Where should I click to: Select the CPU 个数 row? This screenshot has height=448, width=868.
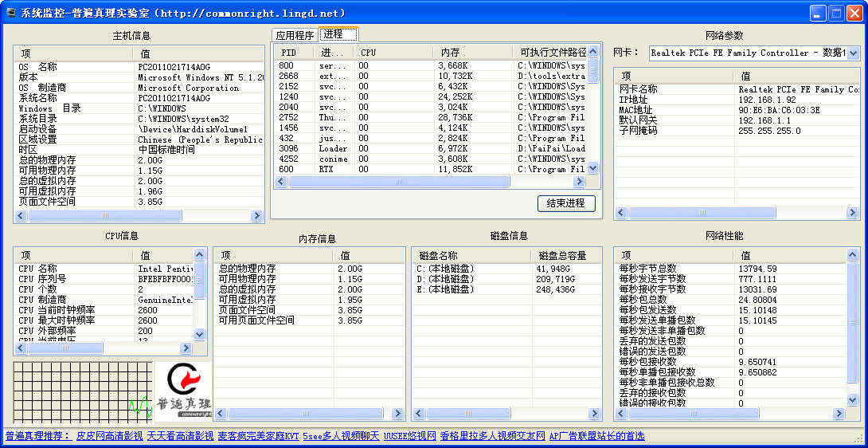[104, 289]
